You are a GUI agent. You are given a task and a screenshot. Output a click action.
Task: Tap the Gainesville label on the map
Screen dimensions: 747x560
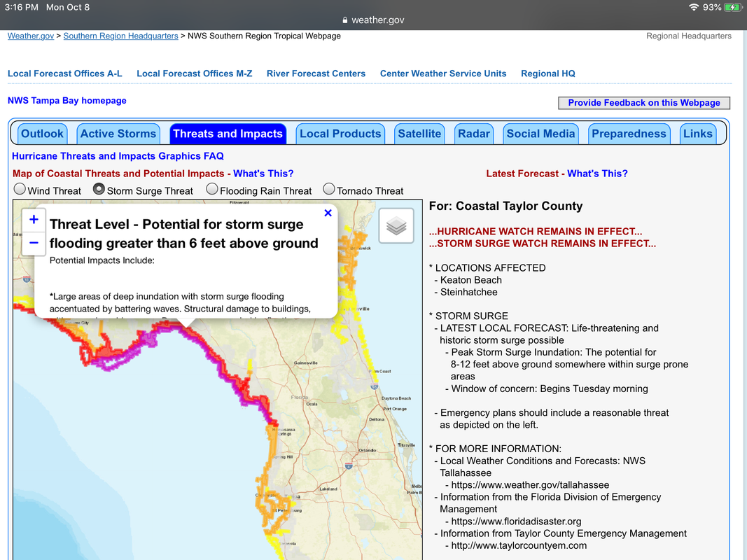coord(306,363)
